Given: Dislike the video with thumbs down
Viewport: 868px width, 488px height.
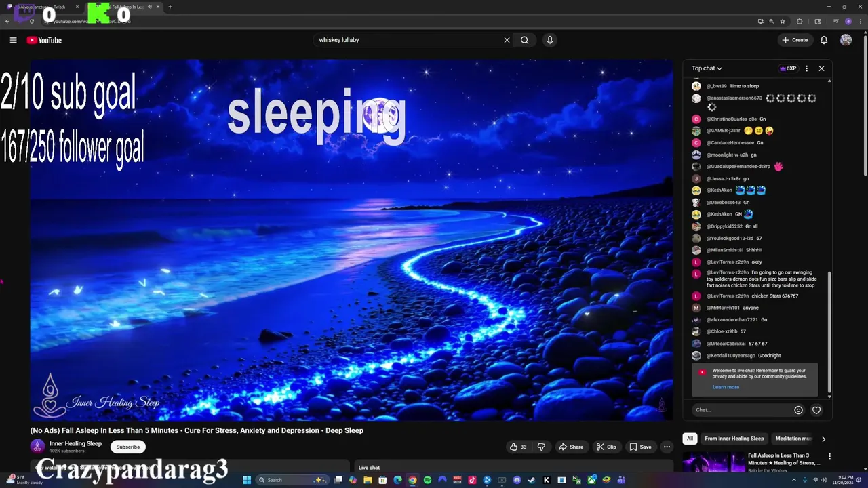Looking at the screenshot, I should pos(541,447).
